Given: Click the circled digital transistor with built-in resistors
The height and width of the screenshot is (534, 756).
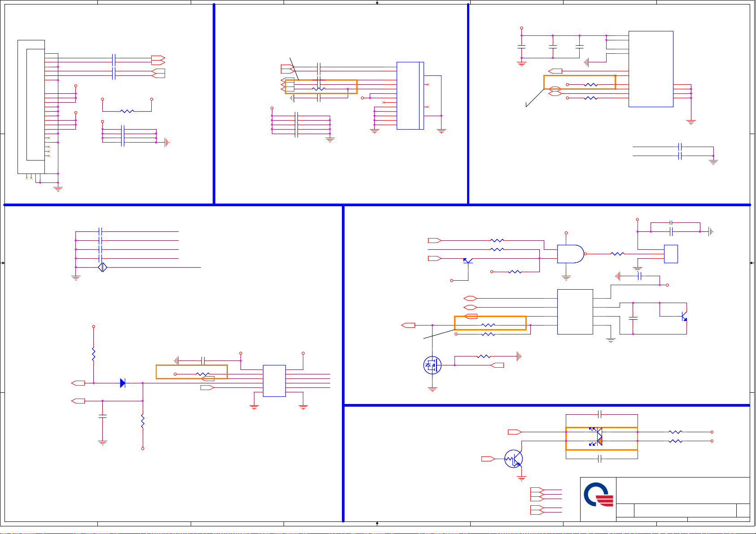Looking at the screenshot, I should 513,459.
